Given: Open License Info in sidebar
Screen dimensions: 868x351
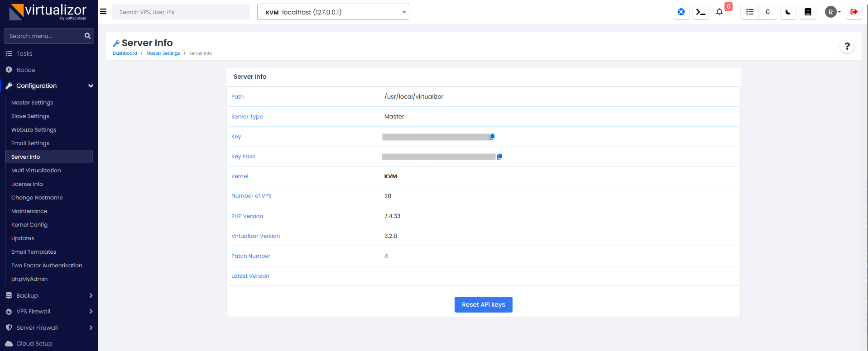Looking at the screenshot, I should click(x=27, y=184).
